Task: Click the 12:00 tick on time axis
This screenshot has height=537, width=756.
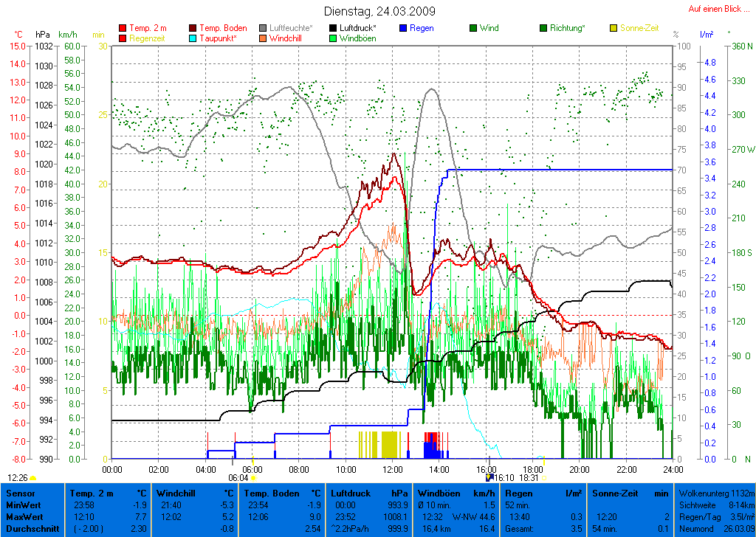Action: tap(392, 469)
